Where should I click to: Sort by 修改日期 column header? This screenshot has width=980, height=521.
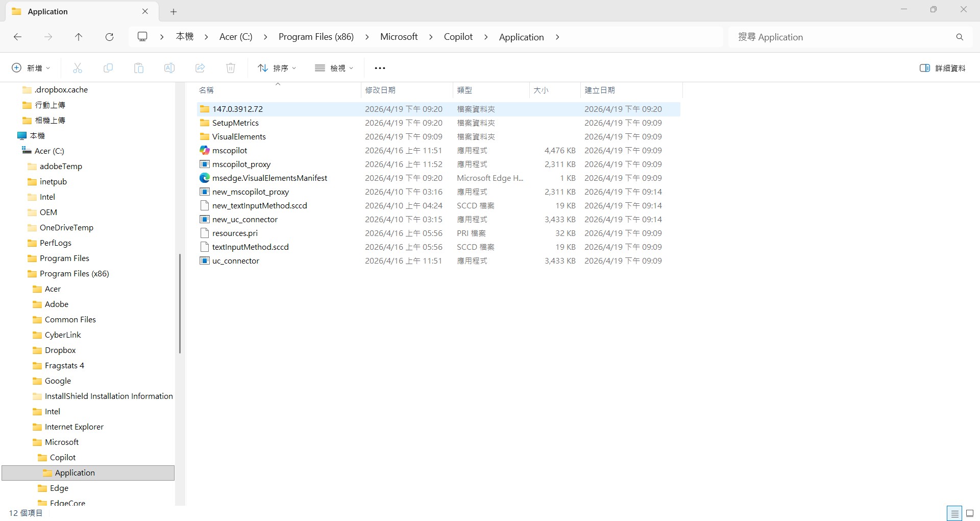tap(406, 90)
